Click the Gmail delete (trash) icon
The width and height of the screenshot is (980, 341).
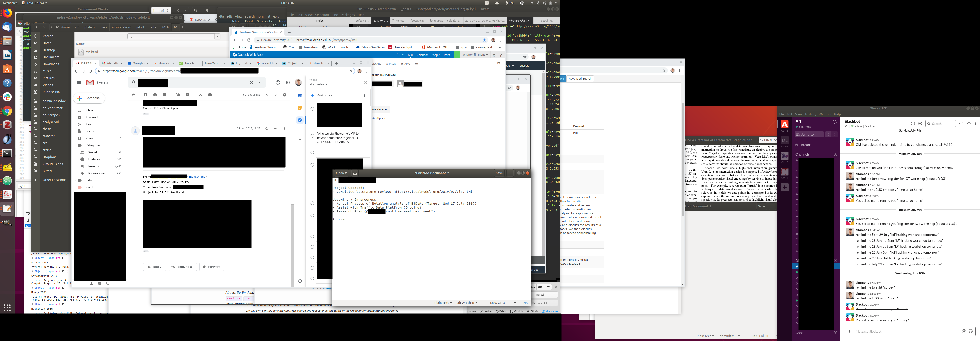pos(165,95)
